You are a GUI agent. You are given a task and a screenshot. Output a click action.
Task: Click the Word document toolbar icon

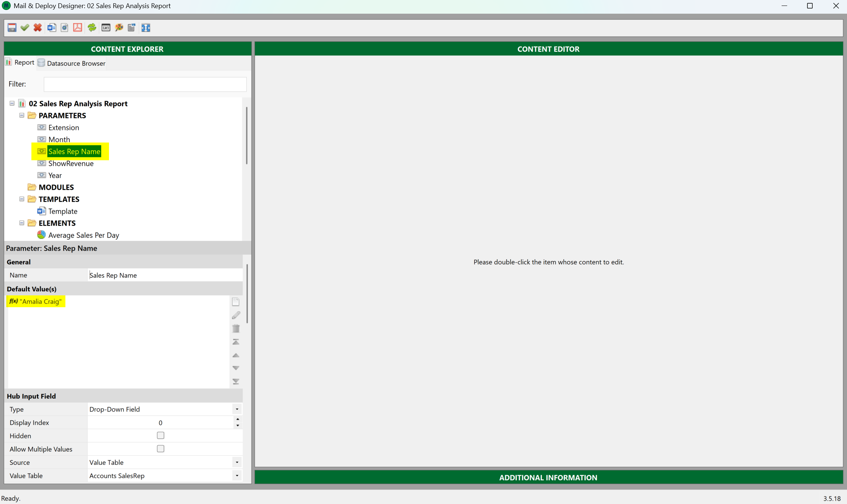(x=52, y=28)
